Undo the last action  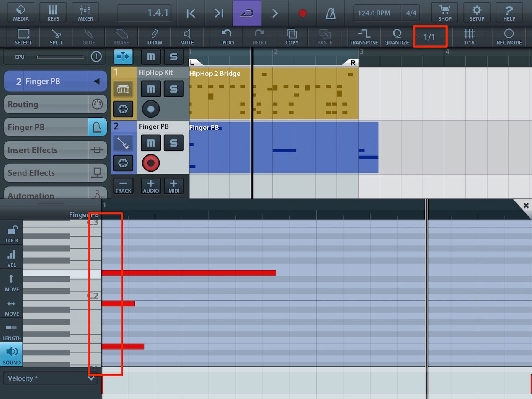[x=226, y=37]
